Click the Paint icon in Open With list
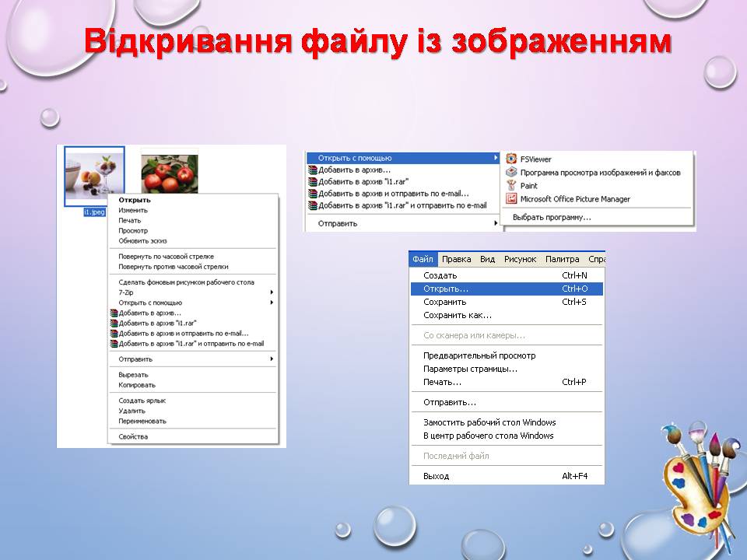 pos(511,186)
